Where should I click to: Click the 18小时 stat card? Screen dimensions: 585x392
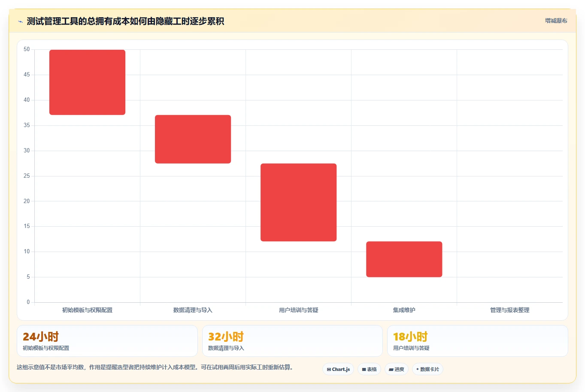click(477, 341)
